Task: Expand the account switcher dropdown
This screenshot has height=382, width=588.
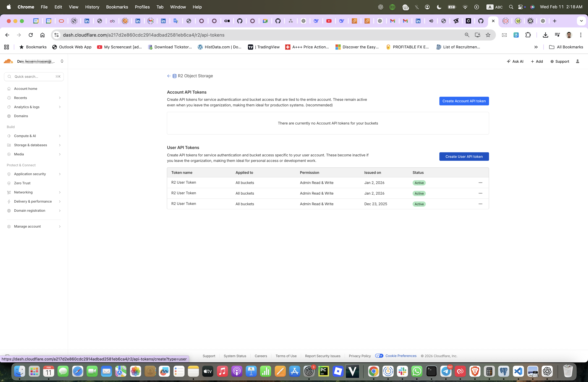Action: [62, 61]
